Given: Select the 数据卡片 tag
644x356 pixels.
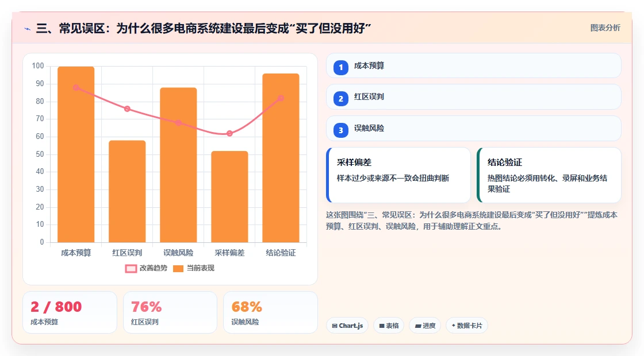Looking at the screenshot, I should click(466, 326).
